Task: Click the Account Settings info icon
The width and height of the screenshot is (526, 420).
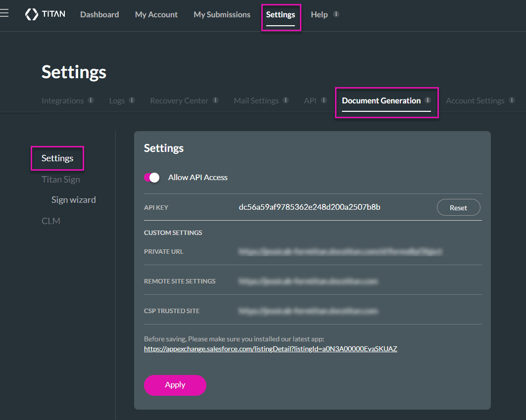Action: (512, 100)
